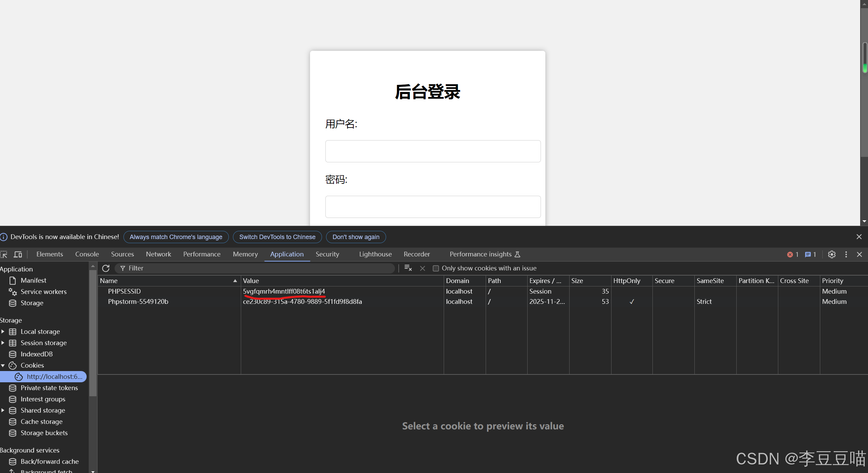Expand the Local storage tree item
868x473 pixels.
point(3,331)
